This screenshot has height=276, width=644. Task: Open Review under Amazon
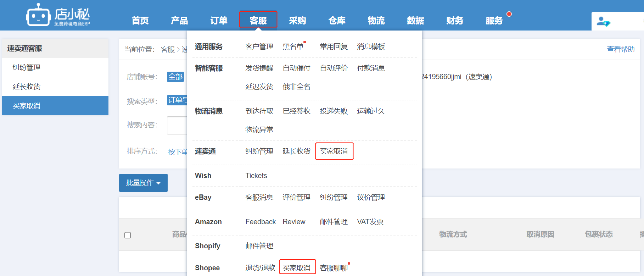(x=294, y=222)
